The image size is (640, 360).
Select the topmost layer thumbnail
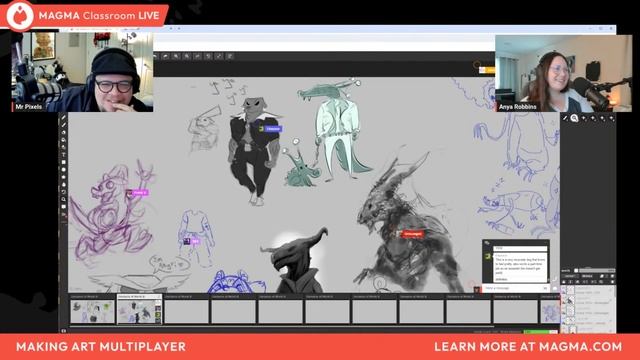click(x=570, y=290)
